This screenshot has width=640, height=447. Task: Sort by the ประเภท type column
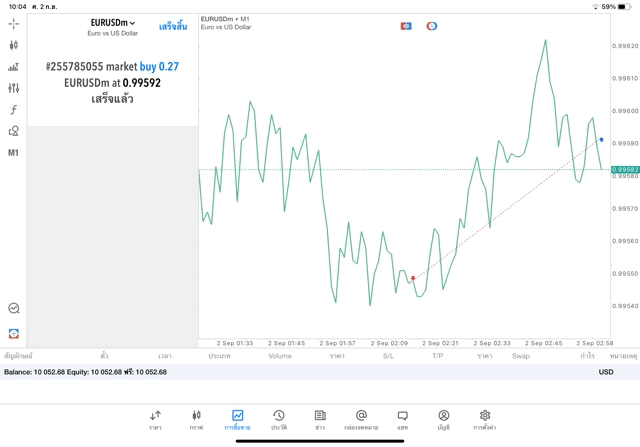pos(219,356)
